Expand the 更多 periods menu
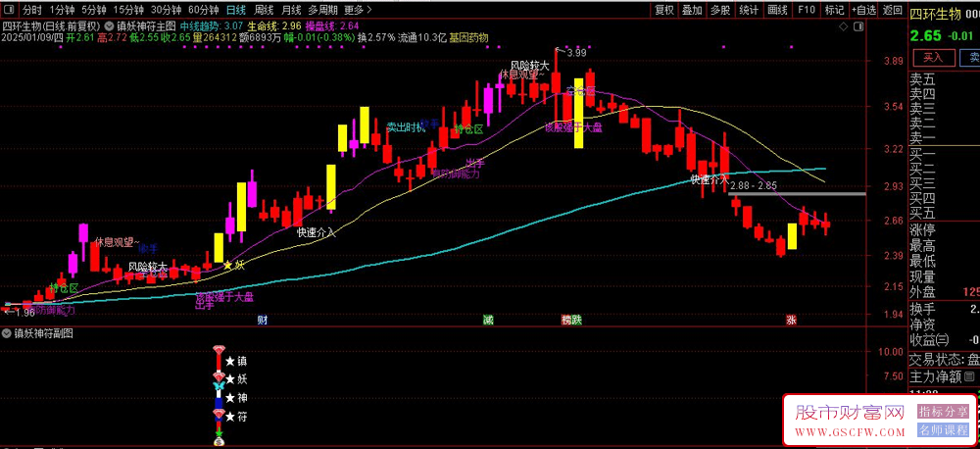The height and width of the screenshot is (449, 980). point(358,10)
